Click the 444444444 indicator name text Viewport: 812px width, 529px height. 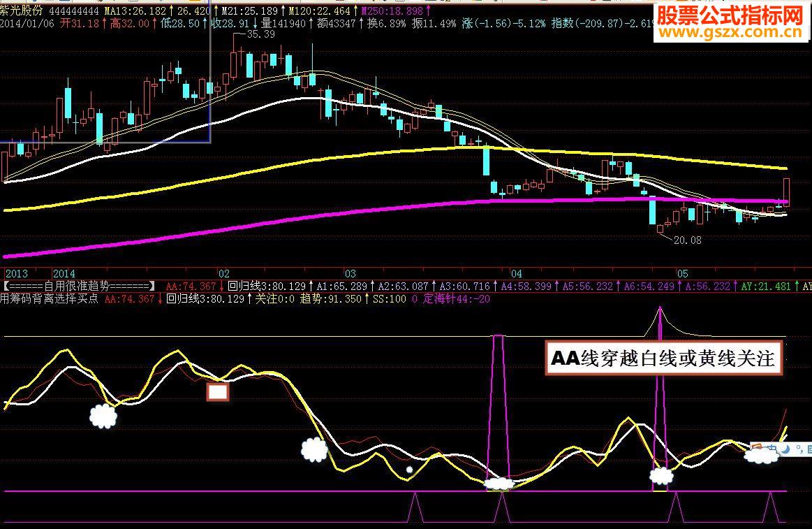coord(73,11)
